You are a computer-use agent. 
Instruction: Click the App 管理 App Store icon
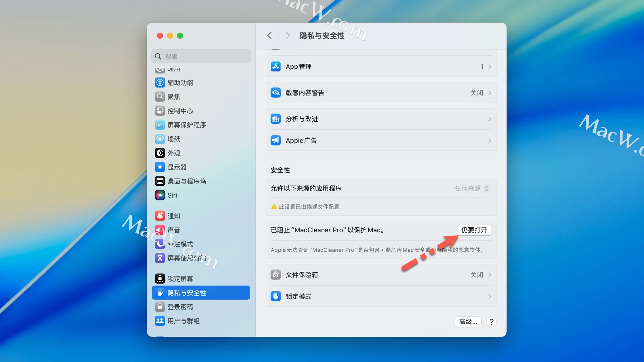tap(276, 66)
